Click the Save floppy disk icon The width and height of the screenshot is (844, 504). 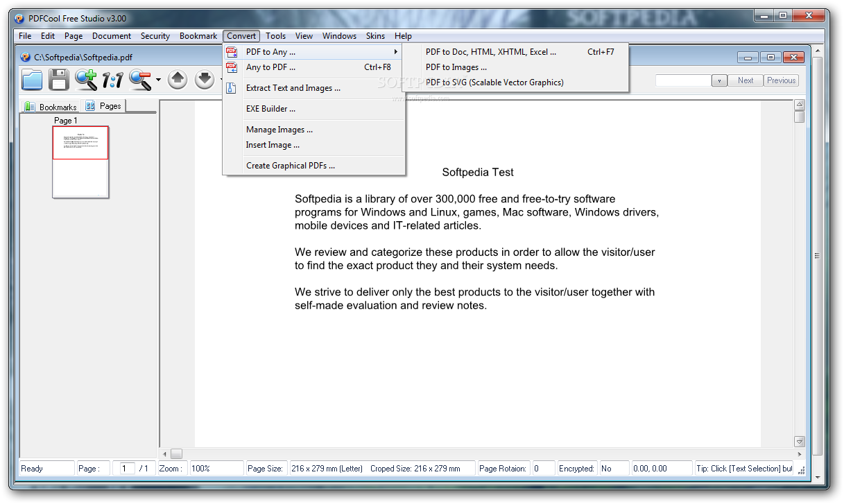point(58,80)
